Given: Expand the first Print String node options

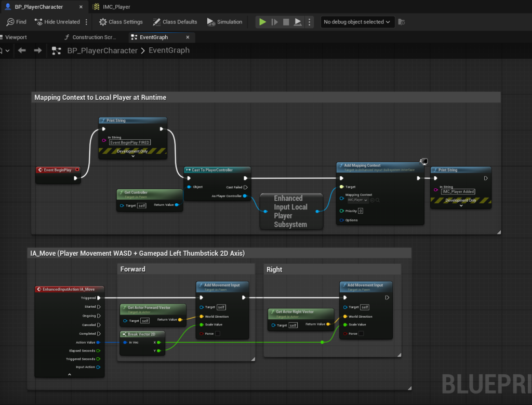Looking at the screenshot, I should (x=132, y=155).
